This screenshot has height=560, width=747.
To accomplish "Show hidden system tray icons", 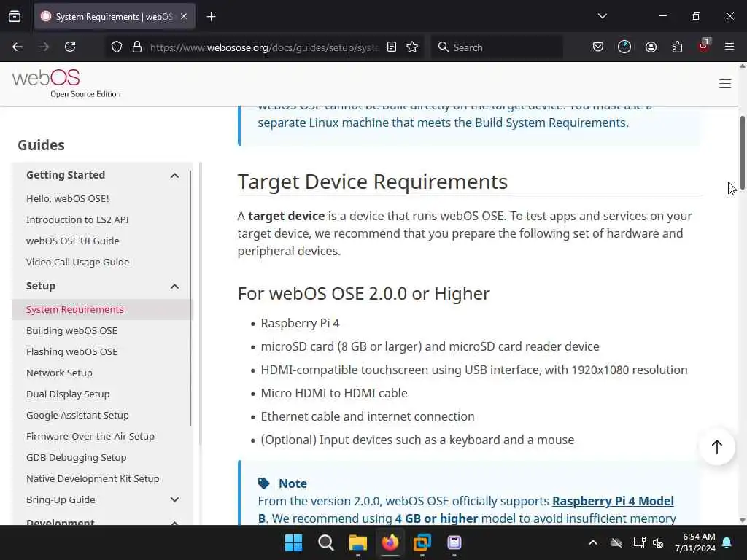I will tap(593, 542).
